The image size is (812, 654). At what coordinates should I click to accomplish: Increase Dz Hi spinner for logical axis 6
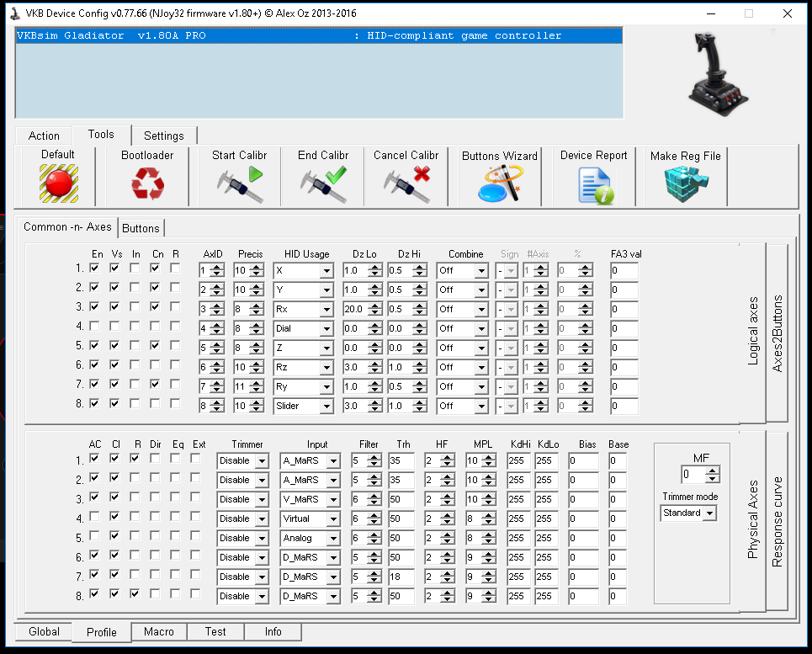point(420,364)
